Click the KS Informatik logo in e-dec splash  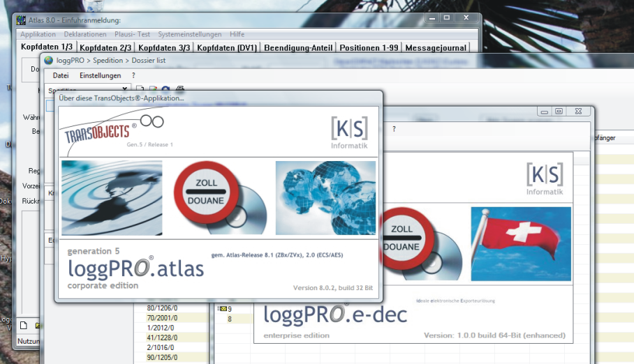(545, 179)
